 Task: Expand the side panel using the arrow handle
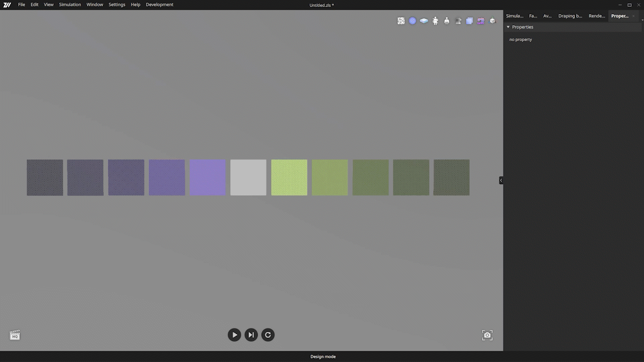pyautogui.click(x=501, y=180)
